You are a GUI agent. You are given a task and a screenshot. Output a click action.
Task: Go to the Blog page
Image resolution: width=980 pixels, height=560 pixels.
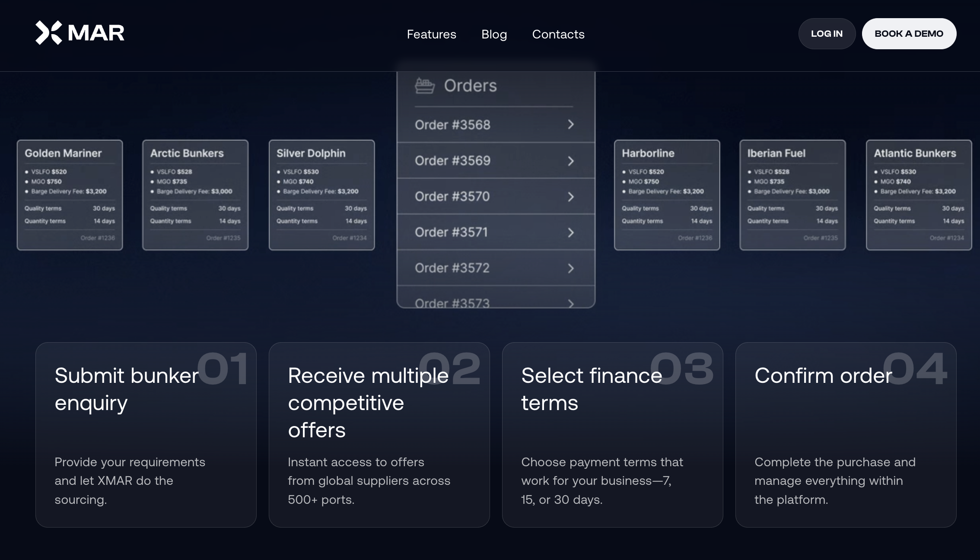tap(494, 34)
